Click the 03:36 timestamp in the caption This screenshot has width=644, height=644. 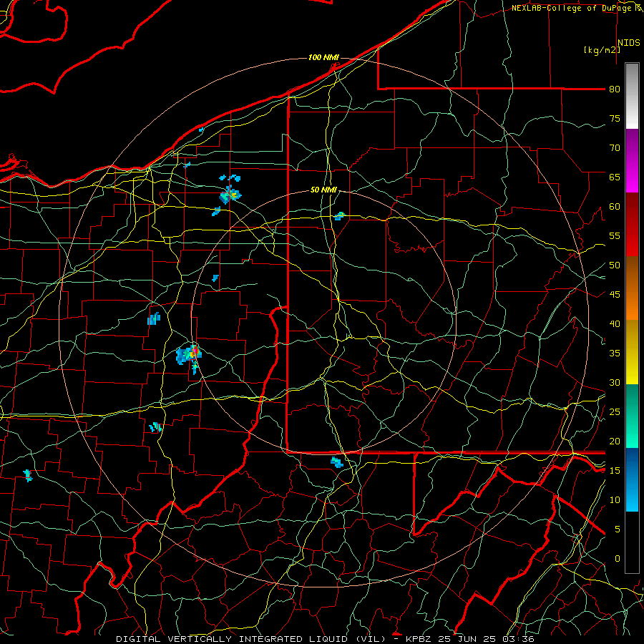tap(518, 639)
